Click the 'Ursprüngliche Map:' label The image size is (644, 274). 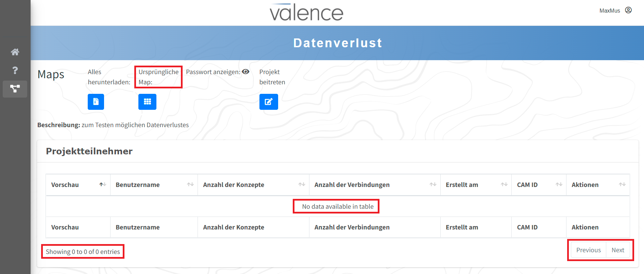click(x=158, y=77)
